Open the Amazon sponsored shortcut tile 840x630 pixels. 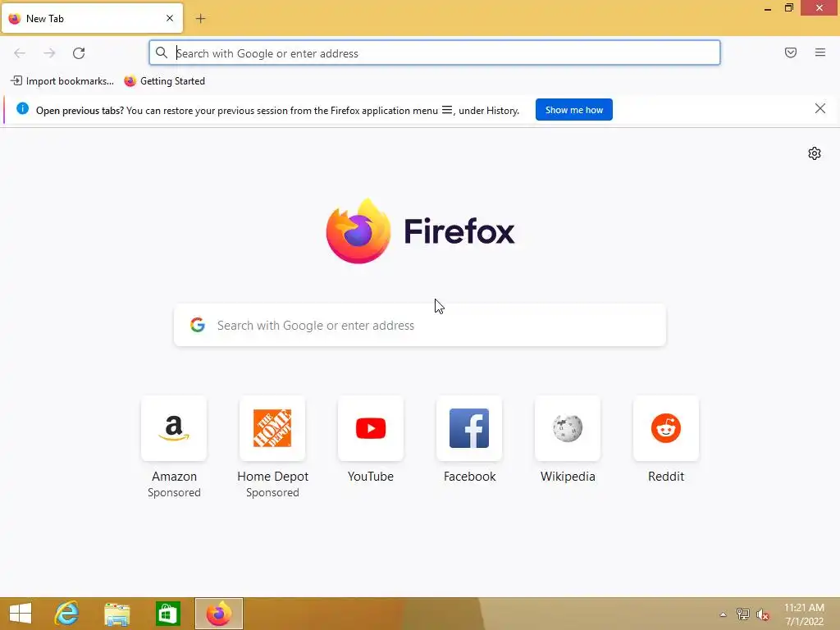point(174,428)
